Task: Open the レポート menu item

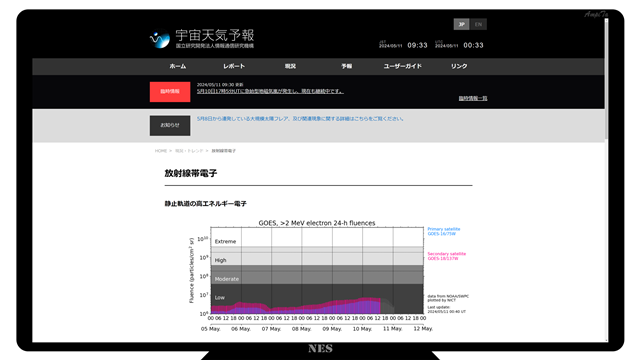Action: pos(234,66)
